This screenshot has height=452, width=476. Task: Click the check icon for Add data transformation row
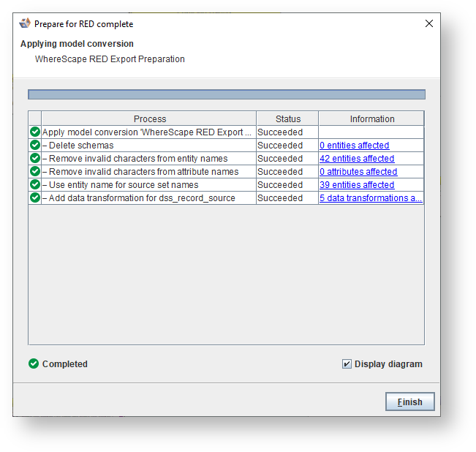pyautogui.click(x=34, y=198)
